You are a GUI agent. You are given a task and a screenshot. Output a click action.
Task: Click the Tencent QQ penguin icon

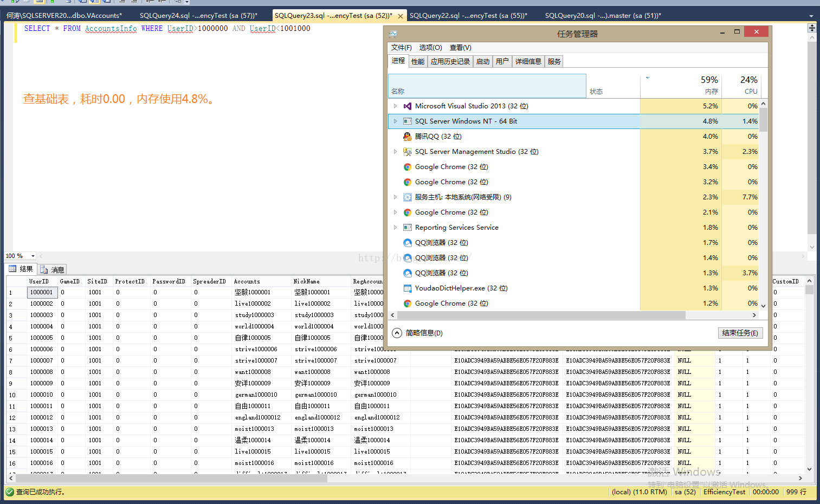click(x=408, y=137)
